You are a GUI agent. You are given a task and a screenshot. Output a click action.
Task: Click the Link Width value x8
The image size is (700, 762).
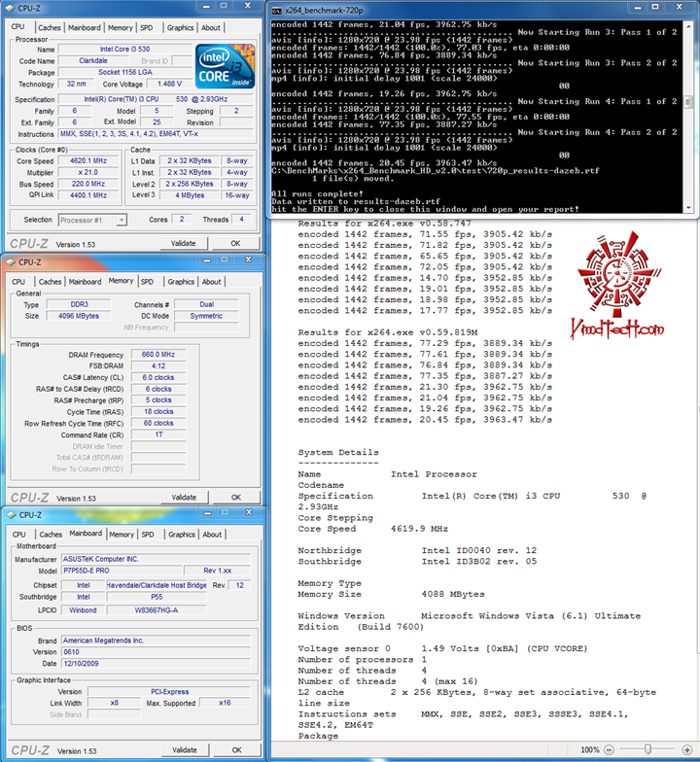coord(115,703)
